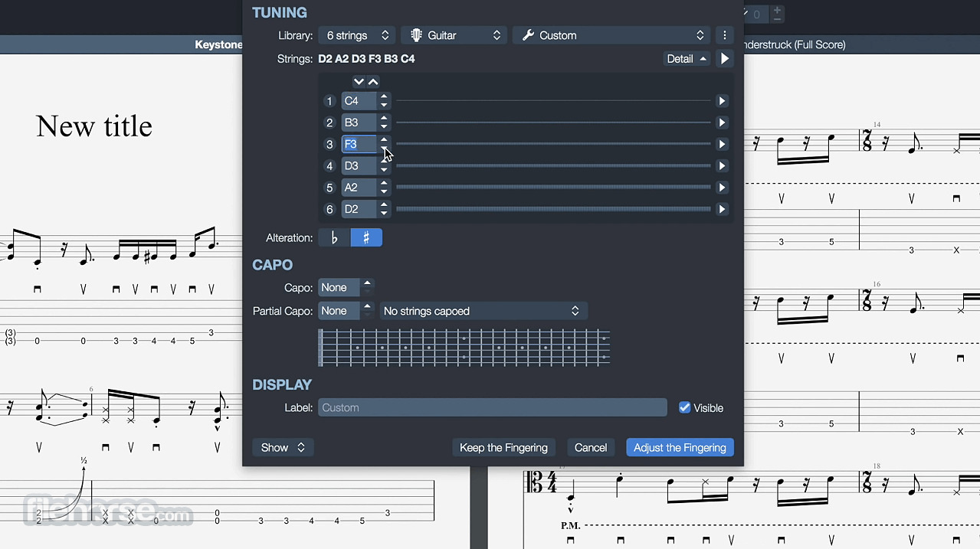Open the No strings capoed dropdown
Viewport: 980px width, 549px height.
click(x=483, y=311)
